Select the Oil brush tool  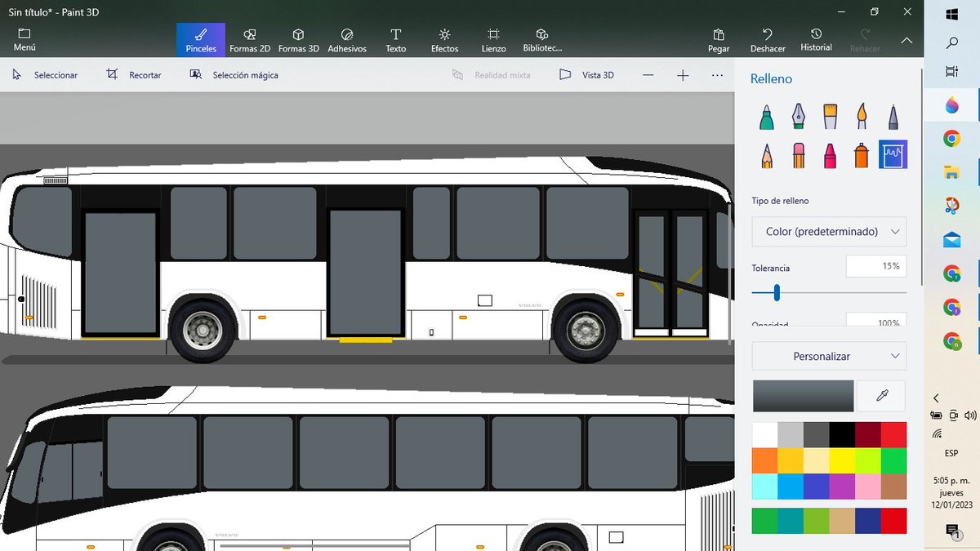point(830,117)
